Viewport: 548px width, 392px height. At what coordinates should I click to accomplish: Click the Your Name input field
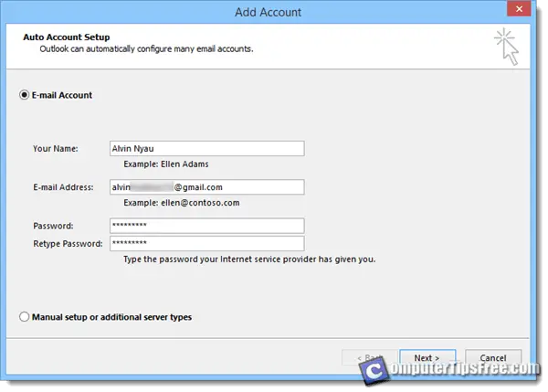point(207,149)
